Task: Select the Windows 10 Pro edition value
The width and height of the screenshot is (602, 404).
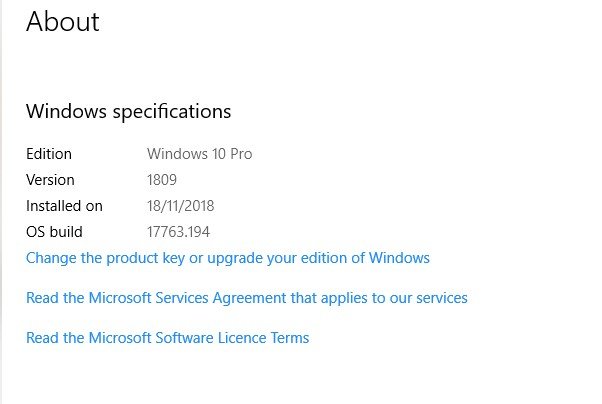Action: point(199,154)
